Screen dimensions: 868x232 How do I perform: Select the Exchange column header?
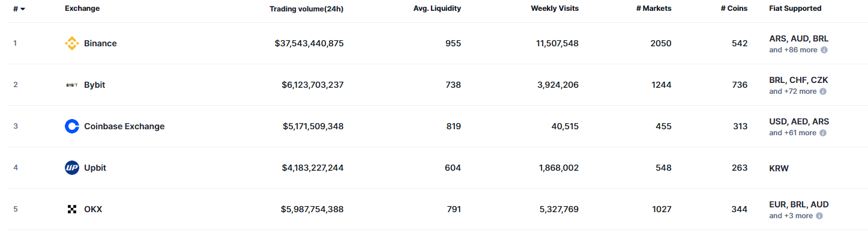point(82,8)
